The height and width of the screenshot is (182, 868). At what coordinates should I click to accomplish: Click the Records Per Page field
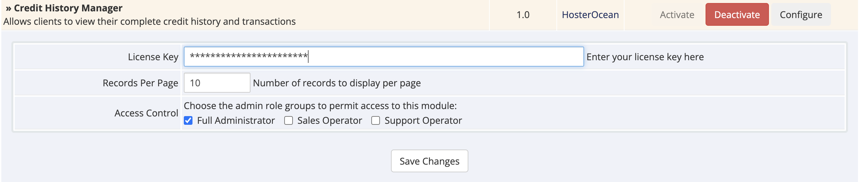click(x=217, y=83)
